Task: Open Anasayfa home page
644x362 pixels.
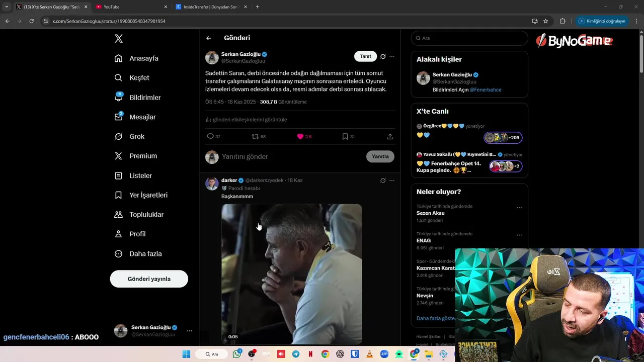Action: point(136,58)
